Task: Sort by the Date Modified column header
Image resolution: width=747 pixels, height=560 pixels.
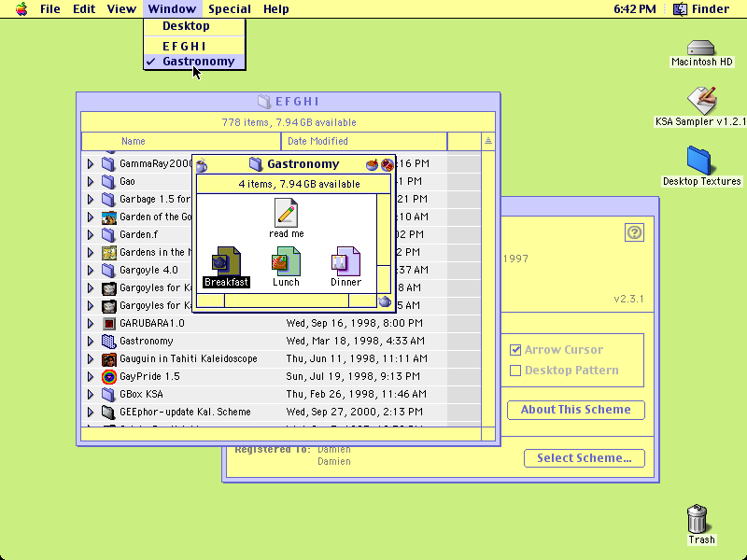Action: click(364, 141)
